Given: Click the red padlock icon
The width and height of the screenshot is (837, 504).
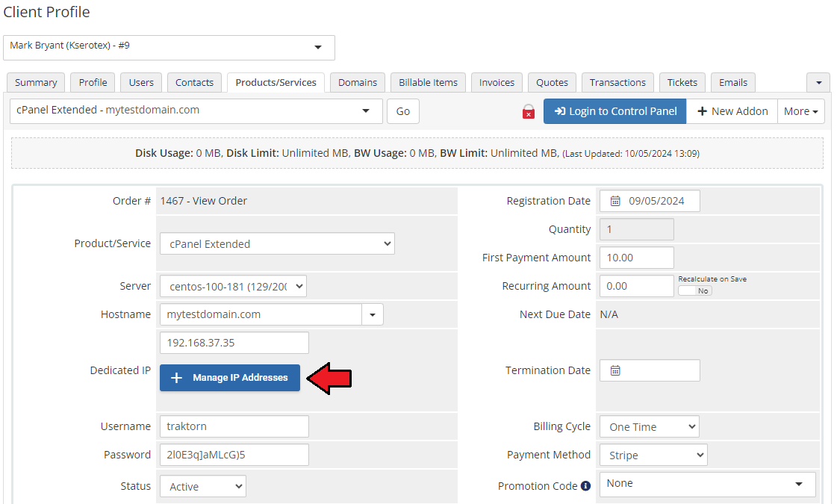Looking at the screenshot, I should click(528, 111).
